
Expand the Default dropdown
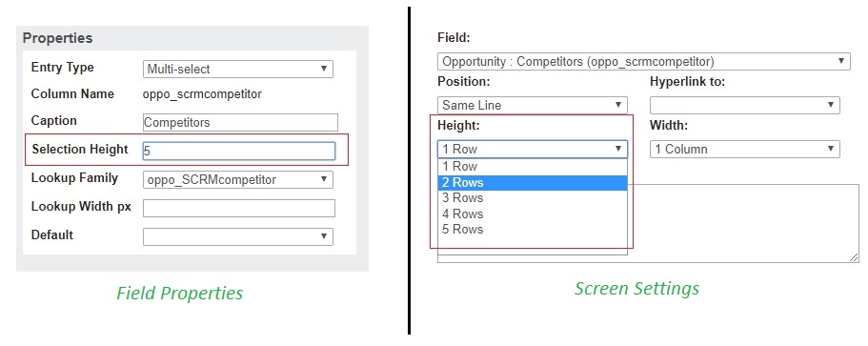click(238, 236)
